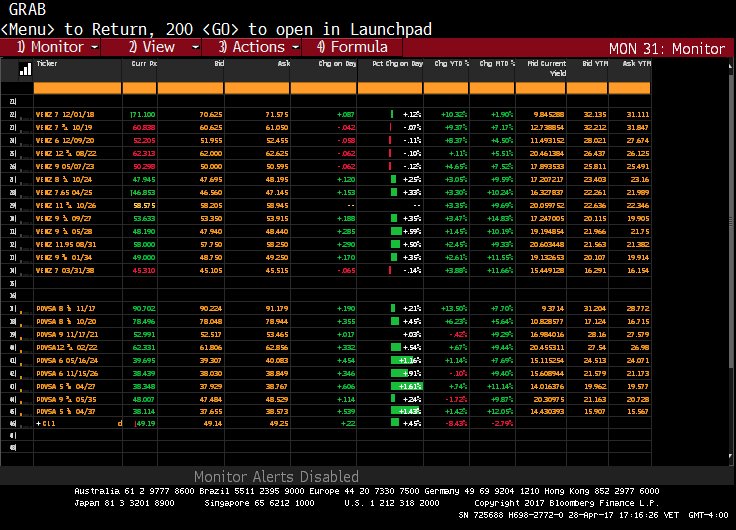This screenshot has width=736, height=530.
Task: Select the PDVSA 8 ½ 10/20 ticker
Action: coord(66,322)
